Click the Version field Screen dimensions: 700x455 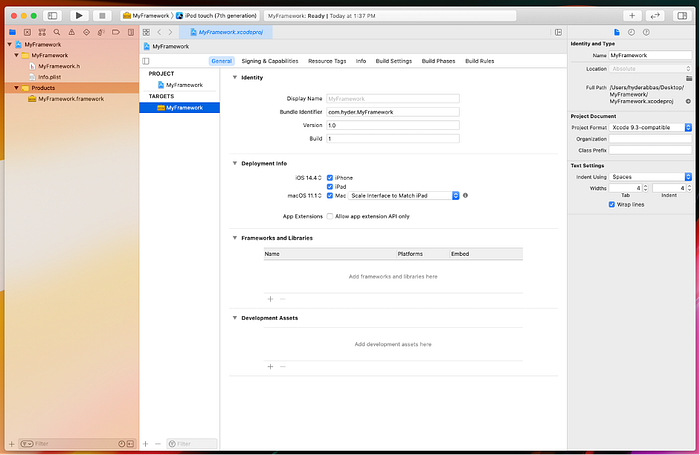[x=393, y=125]
